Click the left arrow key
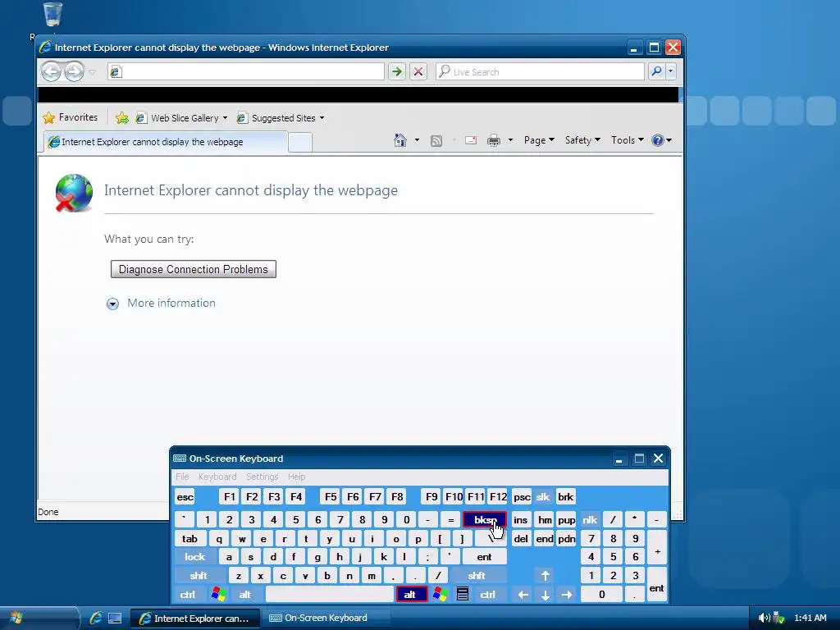840x630 pixels. coord(523,595)
